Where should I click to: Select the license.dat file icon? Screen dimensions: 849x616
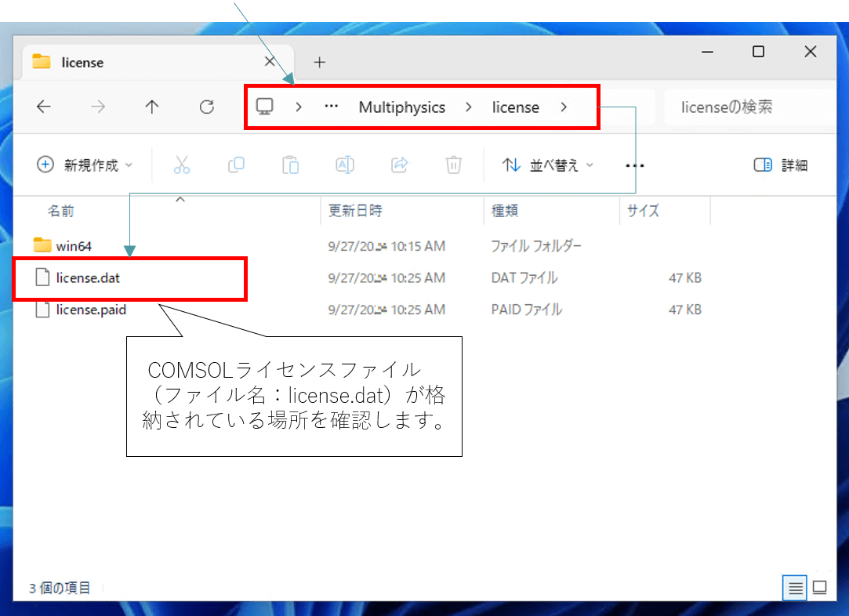[42, 277]
